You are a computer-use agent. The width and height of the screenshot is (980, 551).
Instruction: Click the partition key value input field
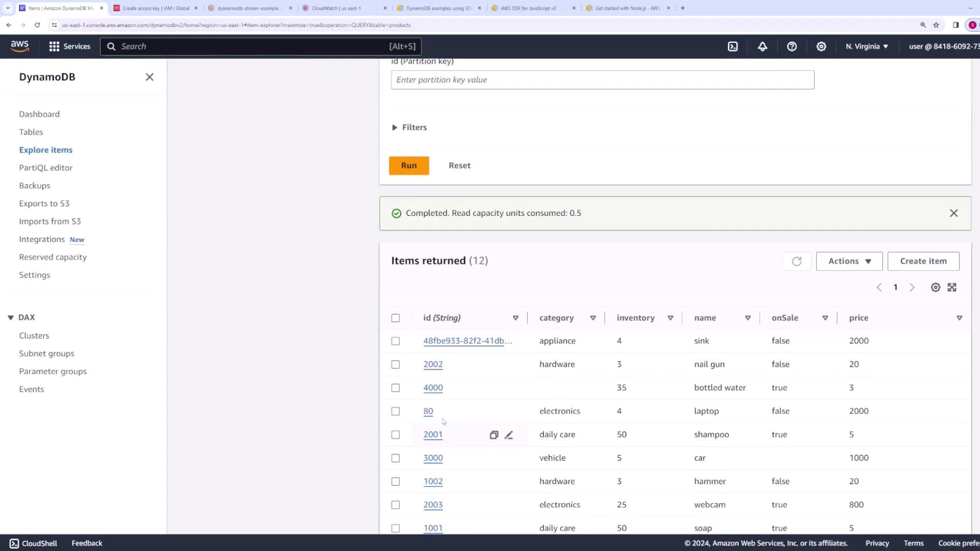[x=602, y=80]
